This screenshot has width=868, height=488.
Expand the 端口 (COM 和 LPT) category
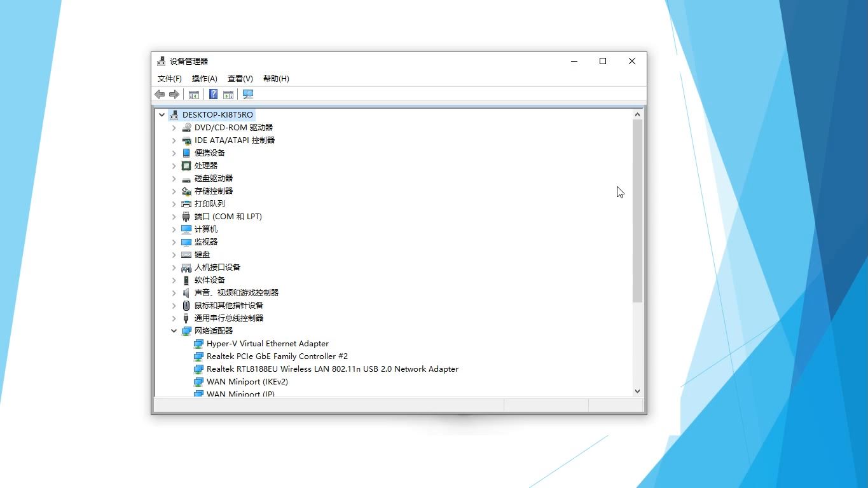pos(174,217)
